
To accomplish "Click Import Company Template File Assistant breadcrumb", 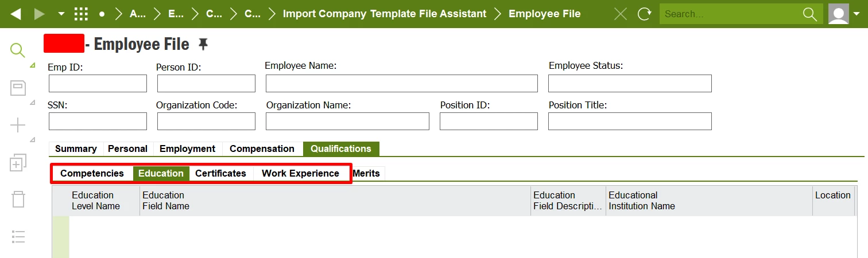I will [x=385, y=14].
